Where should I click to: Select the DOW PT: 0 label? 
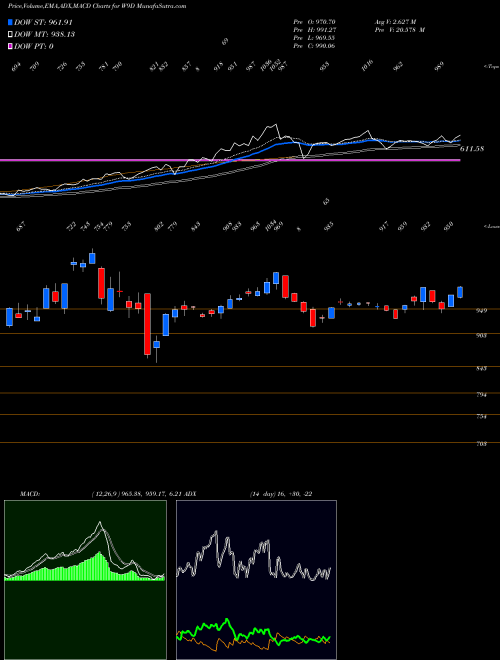pos(34,46)
